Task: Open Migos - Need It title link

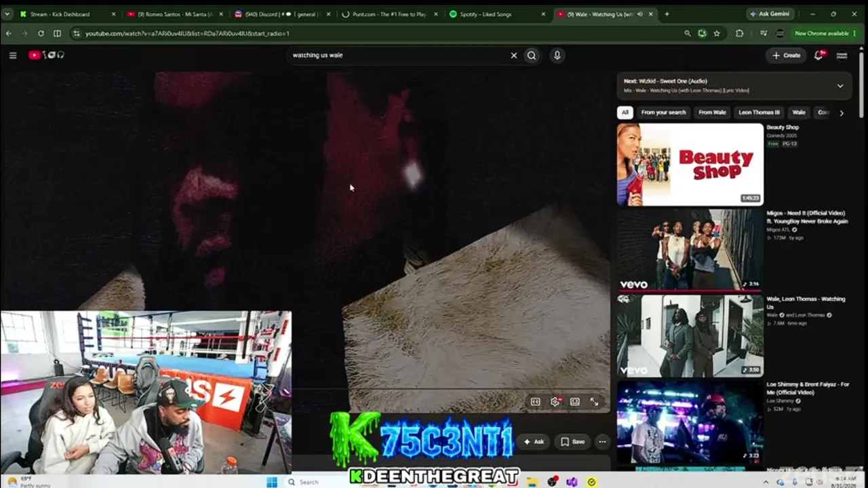Action: pos(807,218)
